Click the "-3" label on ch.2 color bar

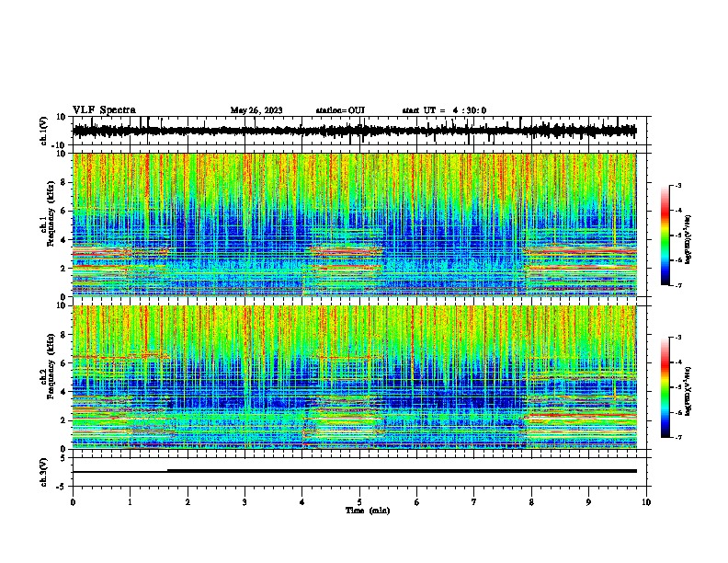678,338
